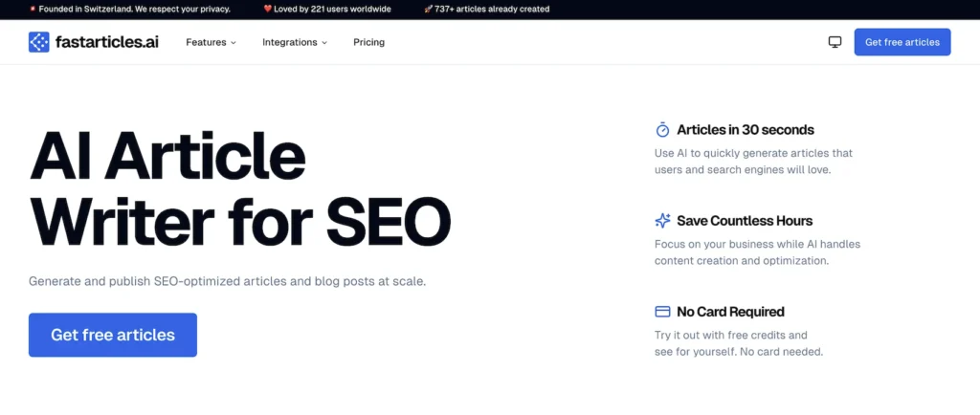Image resolution: width=980 pixels, height=415 pixels.
Task: Click the Save Countless Hours heading
Action: click(x=744, y=221)
